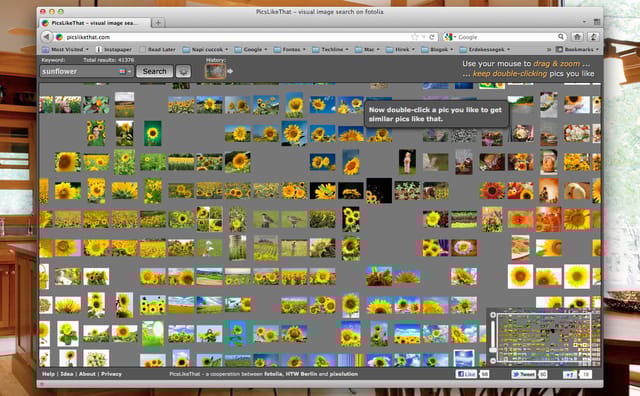
Task: Click the history forward arrow icon
Action: click(230, 71)
